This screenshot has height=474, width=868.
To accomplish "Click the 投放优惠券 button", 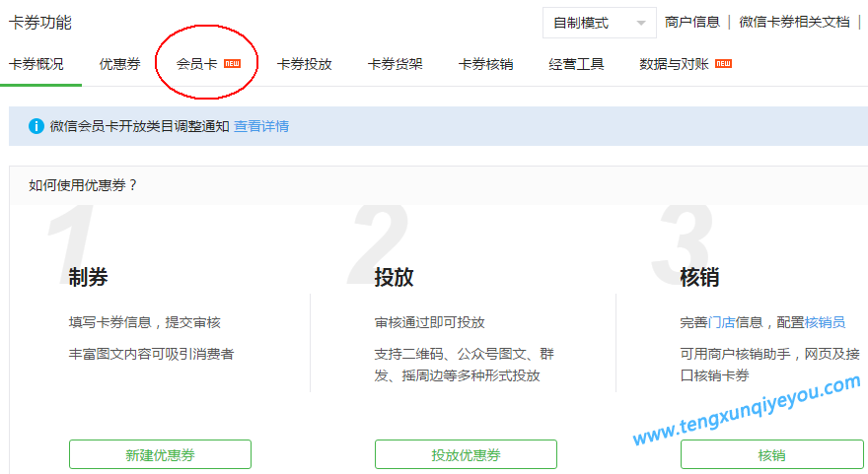I will pyautogui.click(x=466, y=454).
